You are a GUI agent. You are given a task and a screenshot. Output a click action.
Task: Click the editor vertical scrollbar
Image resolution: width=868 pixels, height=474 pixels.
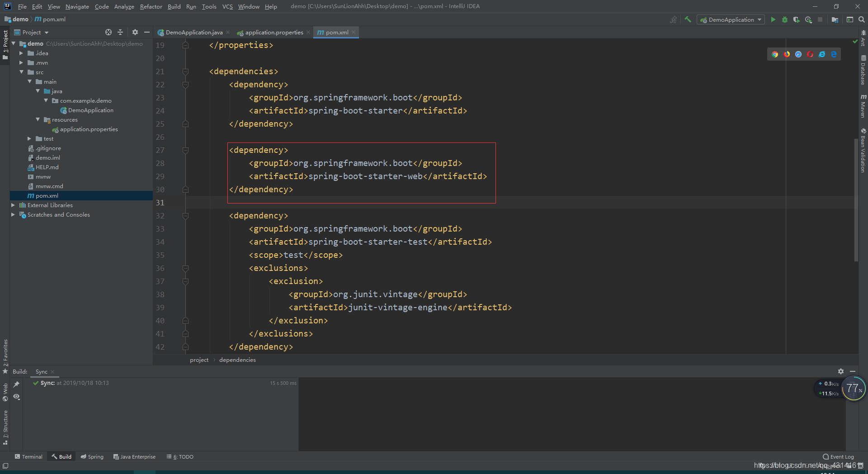856,199
